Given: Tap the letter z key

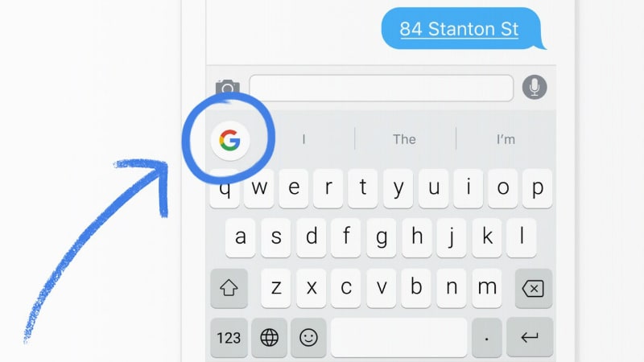Looking at the screenshot, I should pos(276,288).
